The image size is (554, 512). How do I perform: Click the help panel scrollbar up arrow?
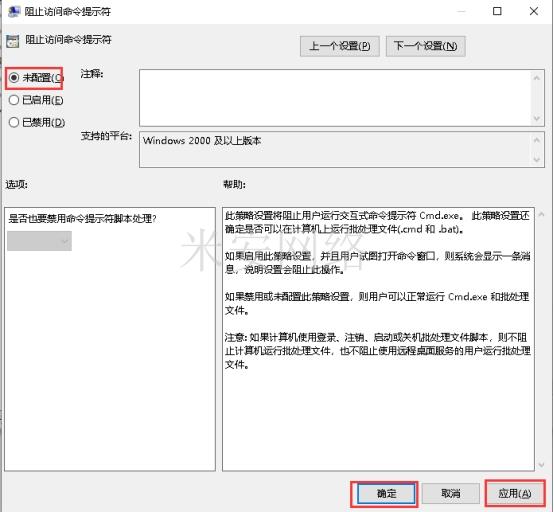(x=541, y=214)
